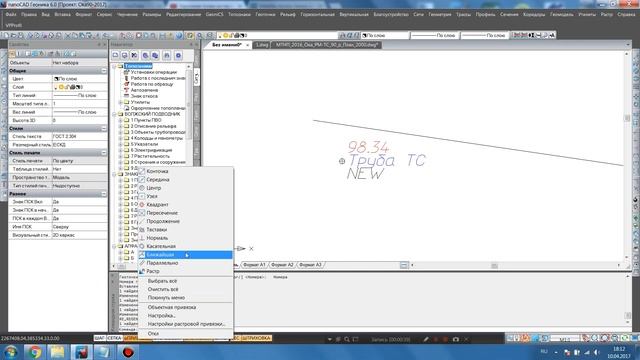Viewport: 640px width, 360px height.
Task: Toggle the Середина snap option
Action: (186, 180)
